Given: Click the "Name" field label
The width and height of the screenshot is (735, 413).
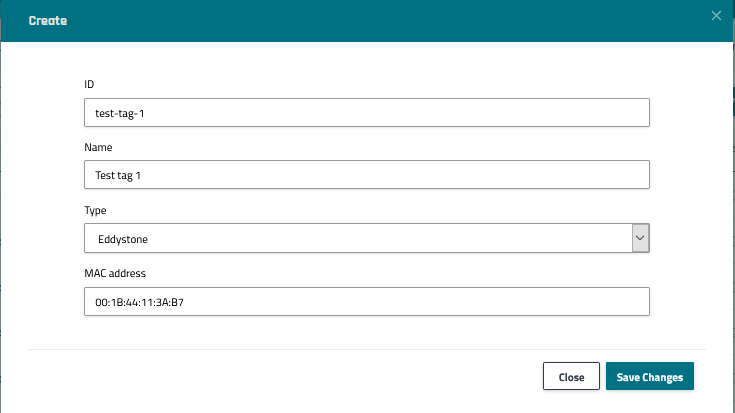Looking at the screenshot, I should 98,148.
